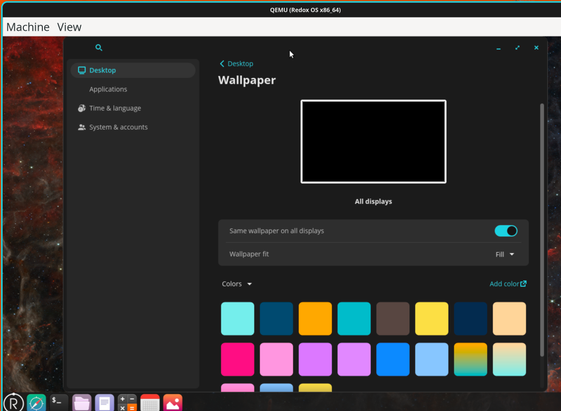The width and height of the screenshot is (561, 411).
Task: Open the search magnifier in settings
Action: (99, 48)
